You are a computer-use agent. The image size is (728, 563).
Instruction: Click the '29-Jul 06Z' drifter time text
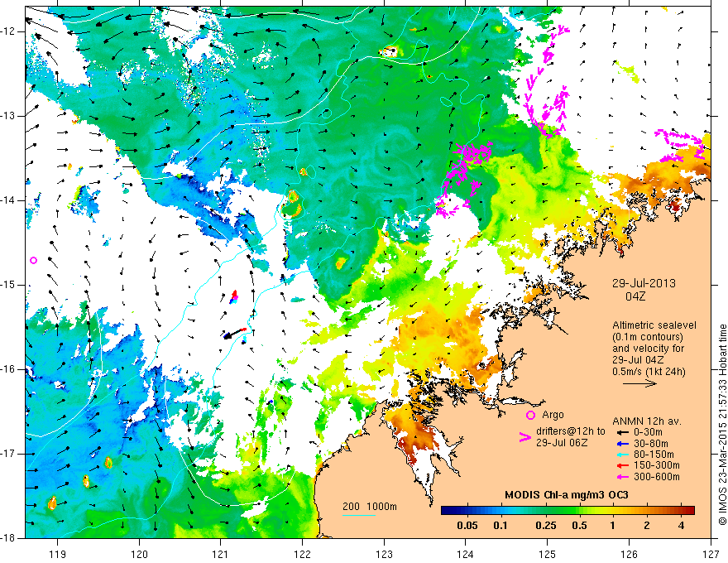pyautogui.click(x=562, y=443)
